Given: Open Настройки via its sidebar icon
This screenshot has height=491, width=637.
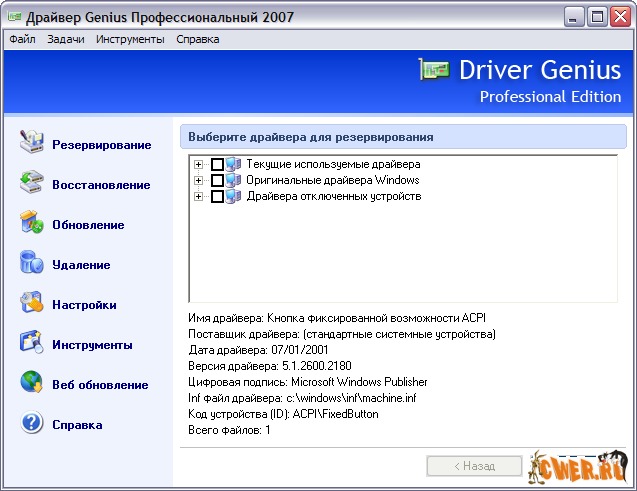Looking at the screenshot, I should coord(32,303).
